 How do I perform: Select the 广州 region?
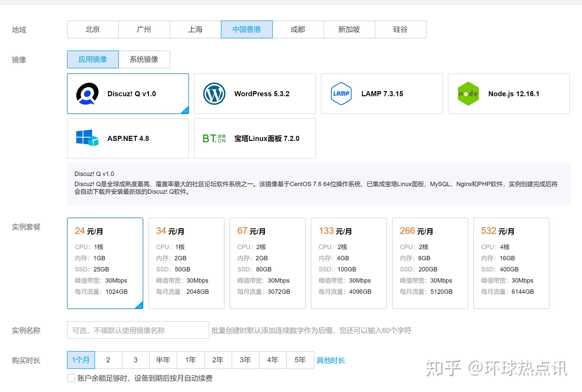(144, 29)
